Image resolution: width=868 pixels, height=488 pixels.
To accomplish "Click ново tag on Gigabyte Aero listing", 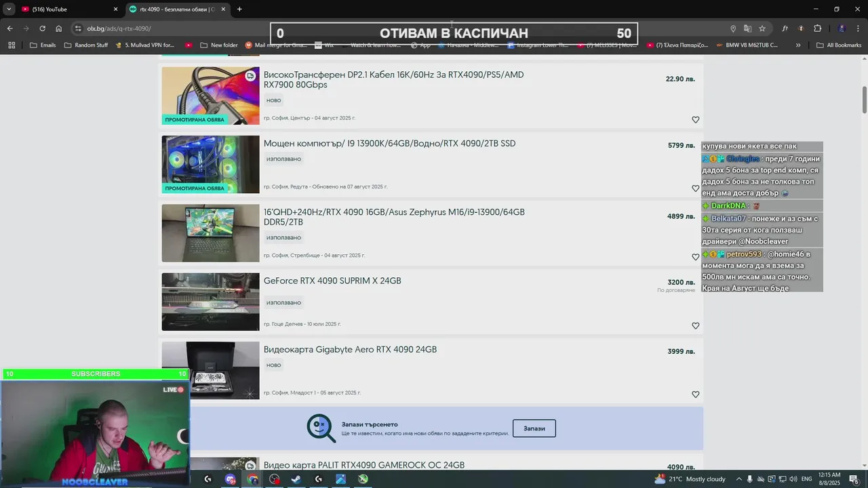I will tap(274, 365).
